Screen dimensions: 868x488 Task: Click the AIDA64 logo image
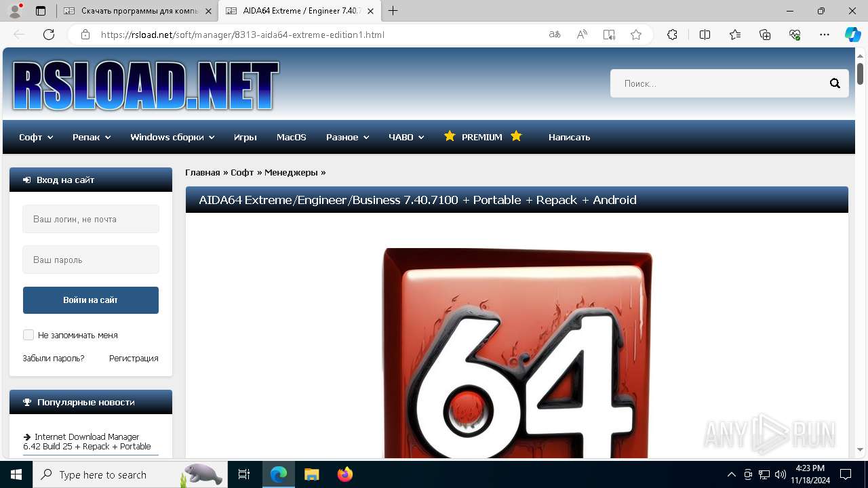[517, 352]
